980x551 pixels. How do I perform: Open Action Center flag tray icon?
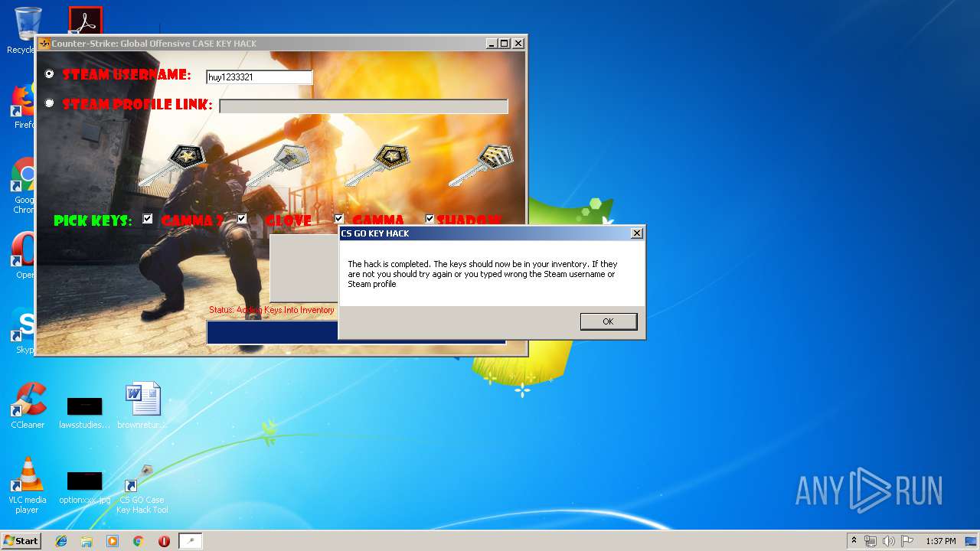tap(907, 541)
